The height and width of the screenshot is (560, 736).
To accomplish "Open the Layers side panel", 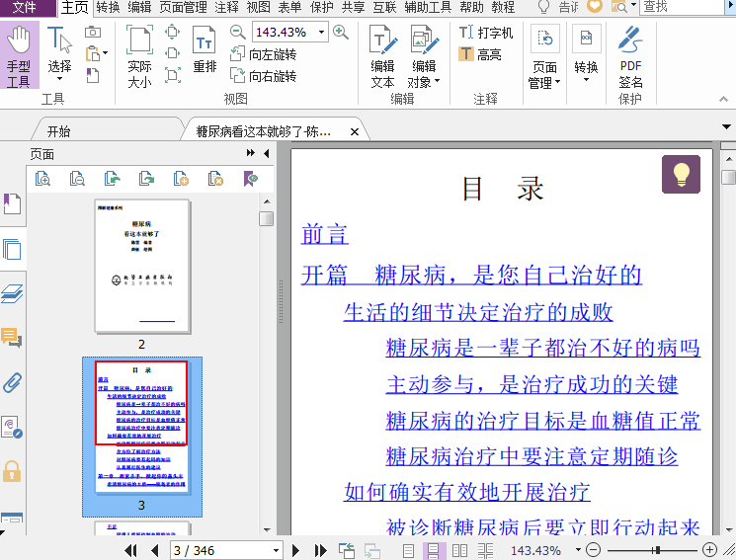I will 12,294.
